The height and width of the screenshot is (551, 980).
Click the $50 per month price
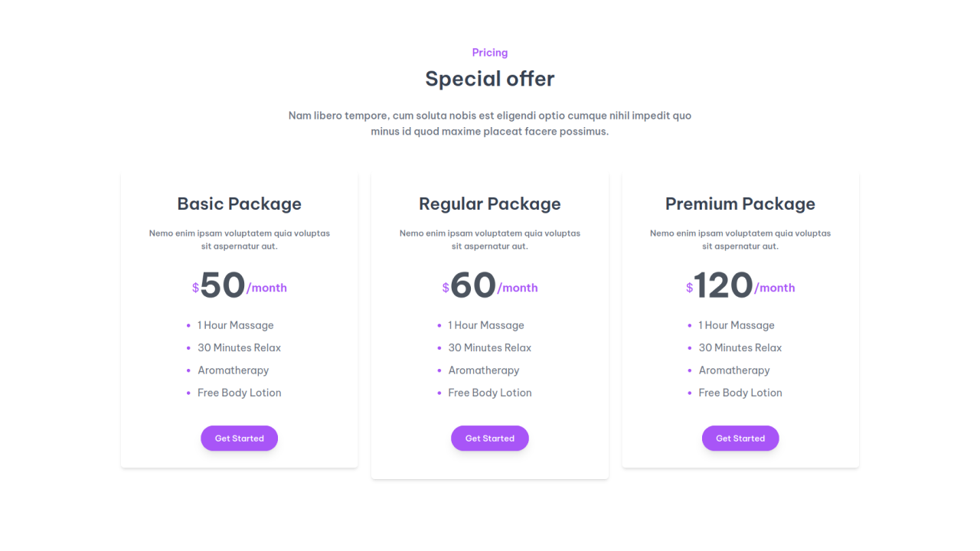(239, 285)
